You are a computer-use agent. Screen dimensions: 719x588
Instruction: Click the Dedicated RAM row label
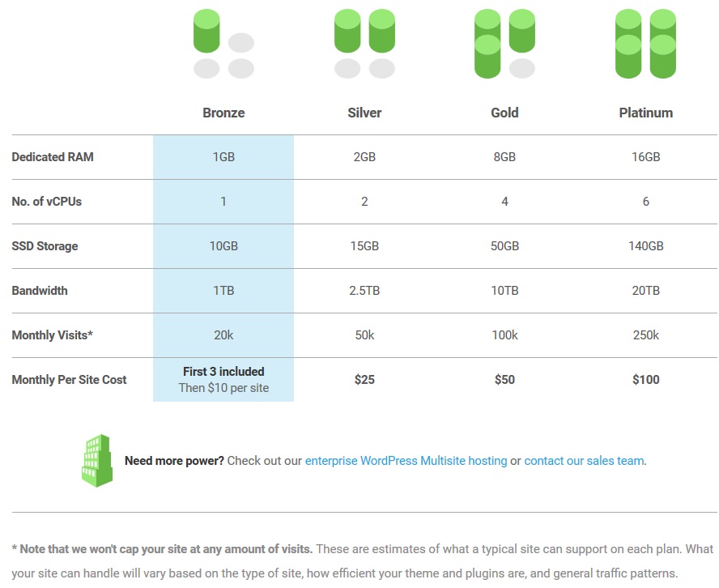(53, 157)
